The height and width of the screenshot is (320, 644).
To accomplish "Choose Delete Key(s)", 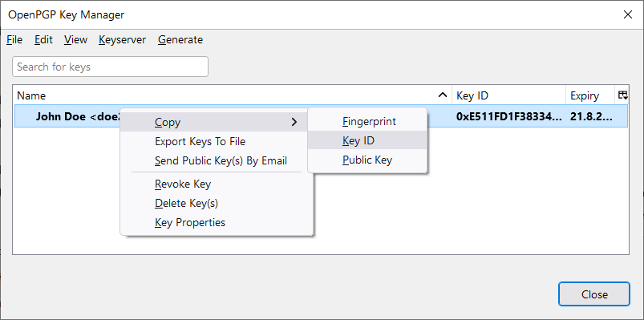I will 217,204.
